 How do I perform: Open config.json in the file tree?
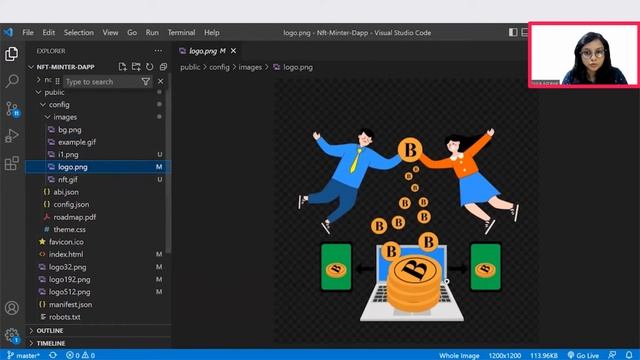coord(71,204)
